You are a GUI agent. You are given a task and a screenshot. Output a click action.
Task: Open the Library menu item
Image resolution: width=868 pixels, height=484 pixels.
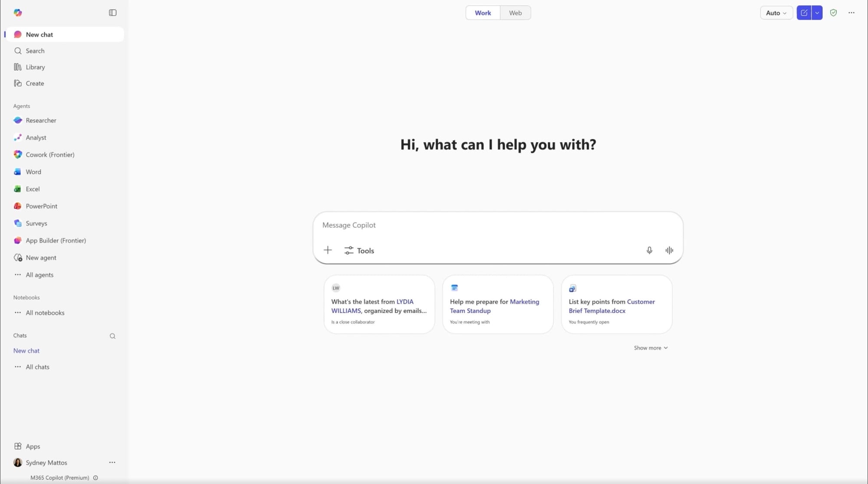(35, 67)
